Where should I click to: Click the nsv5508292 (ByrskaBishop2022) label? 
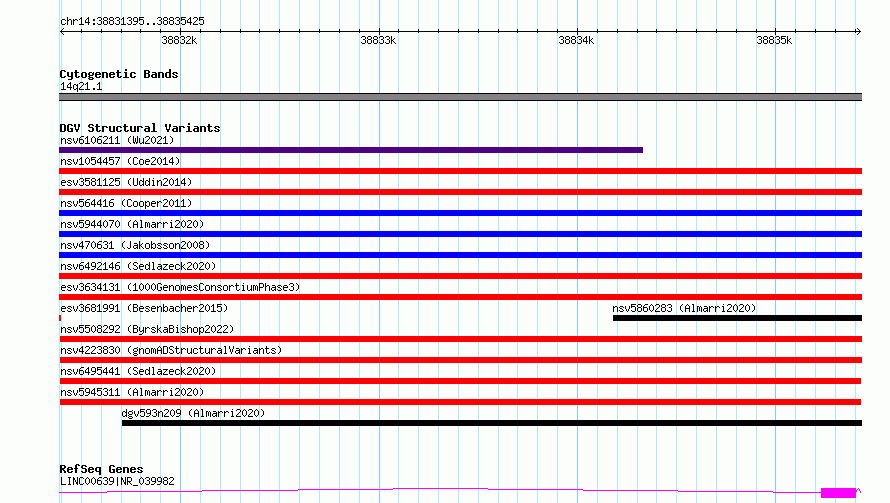pos(147,329)
